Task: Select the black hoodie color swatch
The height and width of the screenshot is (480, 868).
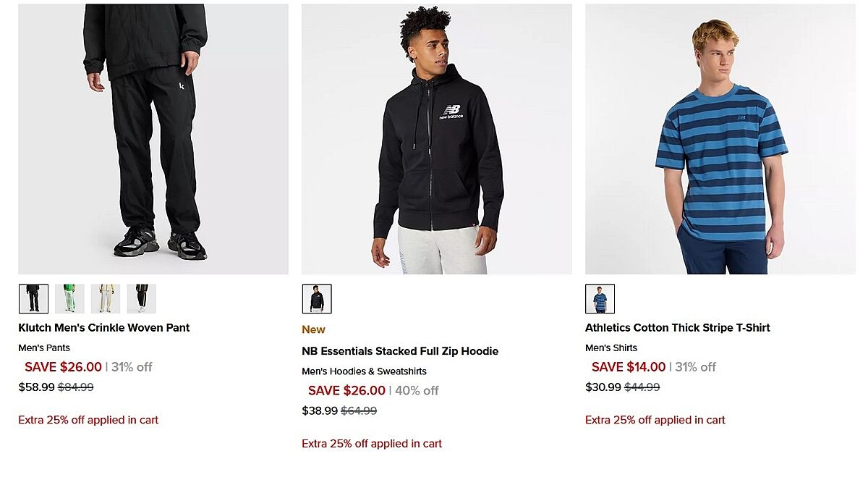Action: (317, 298)
